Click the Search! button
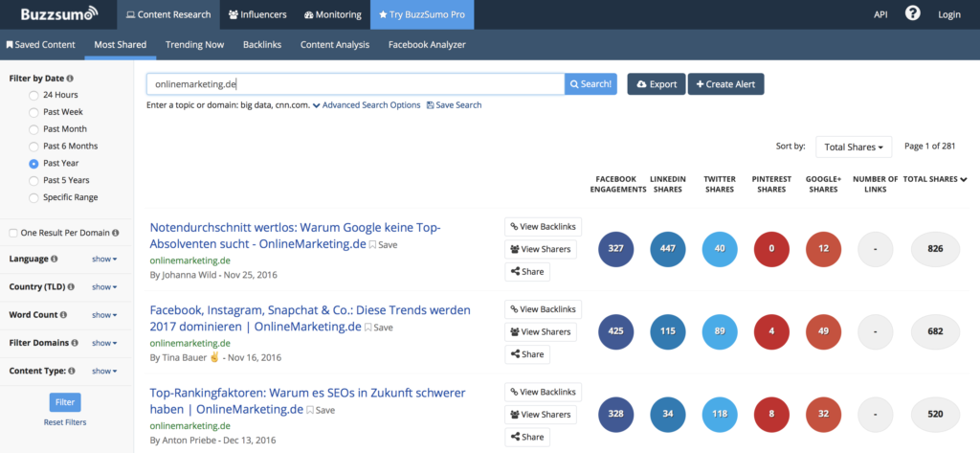 pyautogui.click(x=590, y=84)
